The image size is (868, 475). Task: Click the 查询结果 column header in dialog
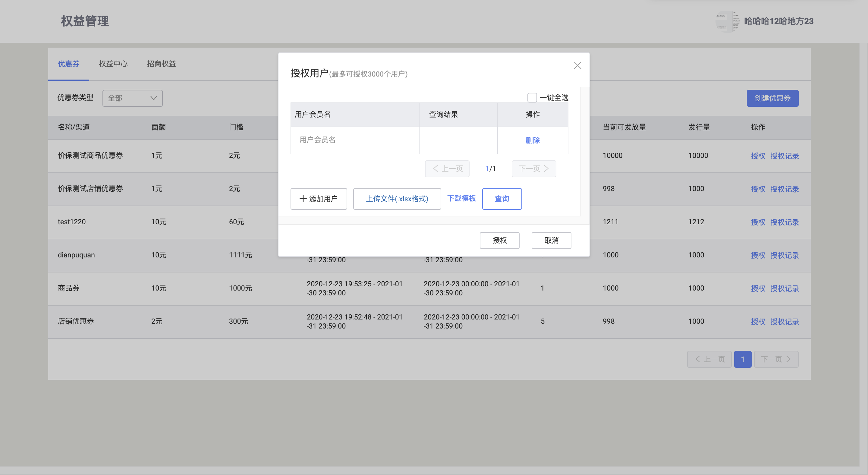pyautogui.click(x=443, y=115)
